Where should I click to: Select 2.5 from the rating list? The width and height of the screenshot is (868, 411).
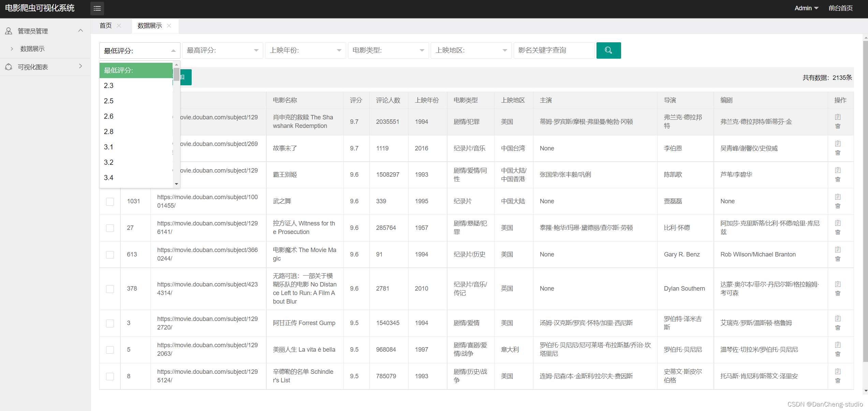coord(136,101)
